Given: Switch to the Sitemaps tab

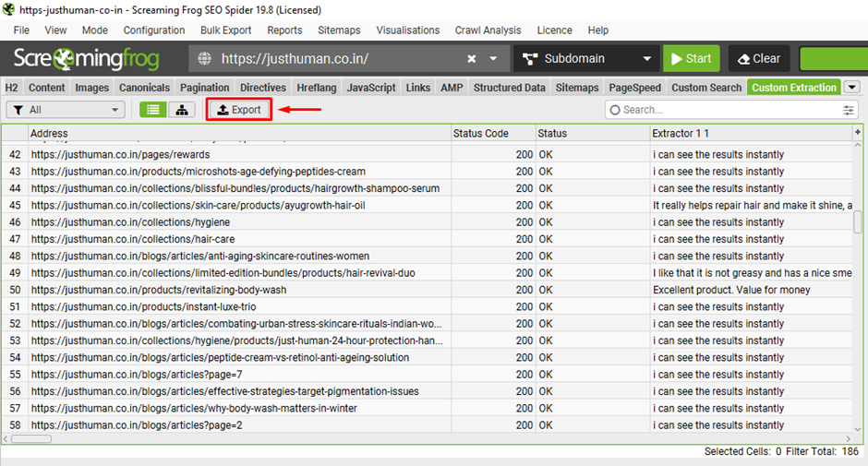Looking at the screenshot, I should [577, 88].
